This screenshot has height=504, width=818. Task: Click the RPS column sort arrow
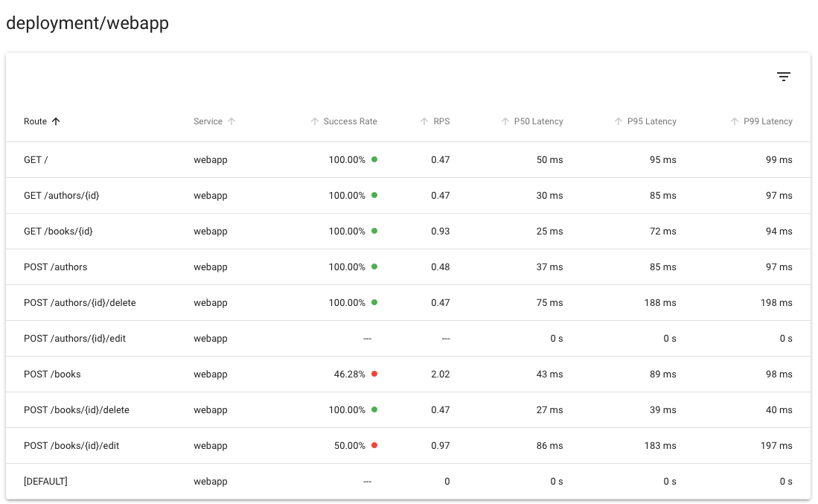tap(426, 121)
